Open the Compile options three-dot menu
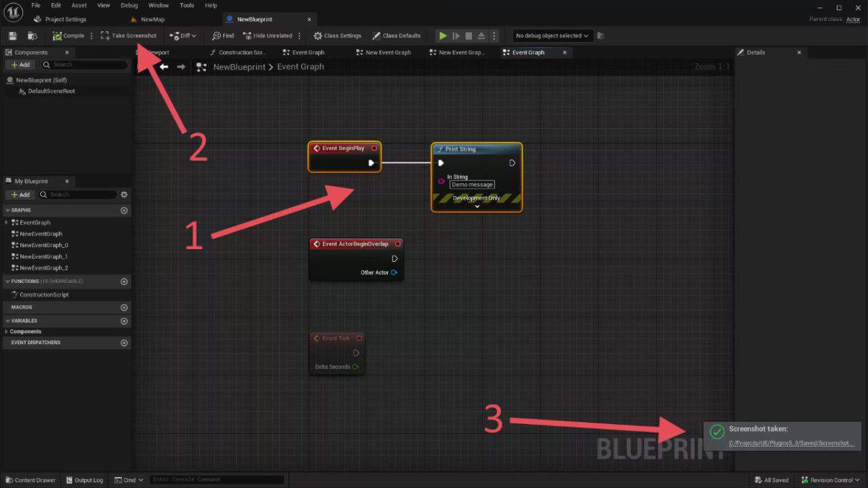 click(92, 36)
